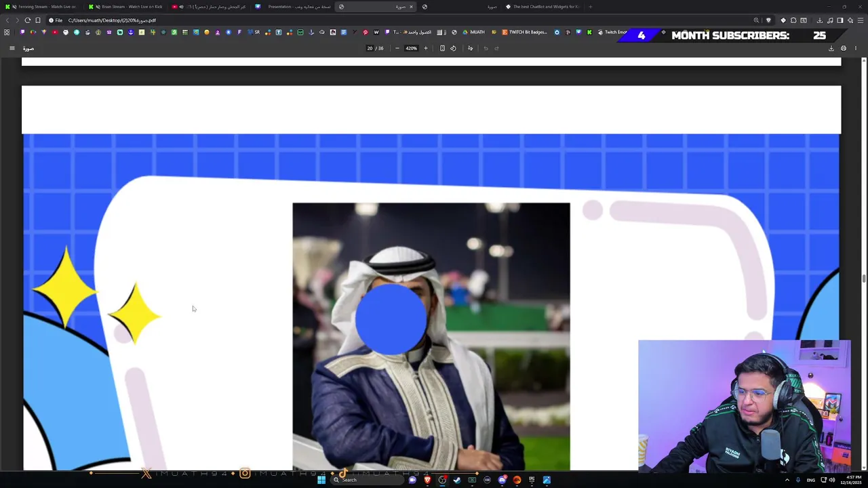Zoom in using the plus button
868x488 pixels.
click(426, 48)
